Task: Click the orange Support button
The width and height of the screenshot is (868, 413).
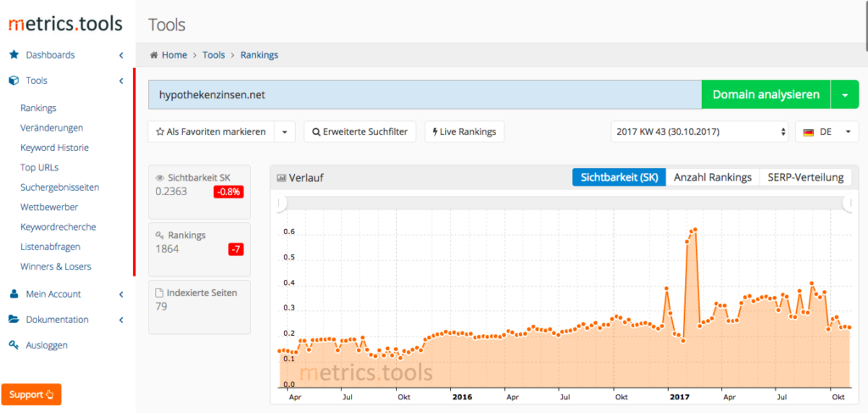Action: (31, 394)
